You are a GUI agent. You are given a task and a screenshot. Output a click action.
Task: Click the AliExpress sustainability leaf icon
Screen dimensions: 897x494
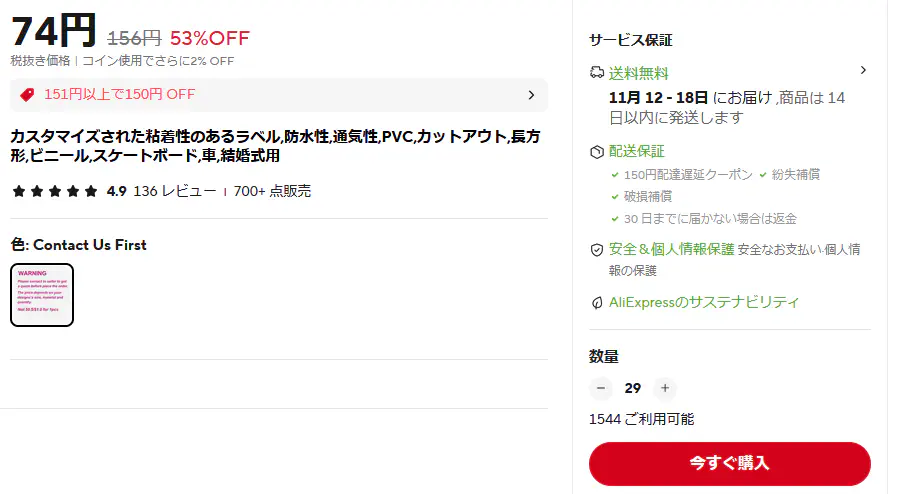coord(597,302)
